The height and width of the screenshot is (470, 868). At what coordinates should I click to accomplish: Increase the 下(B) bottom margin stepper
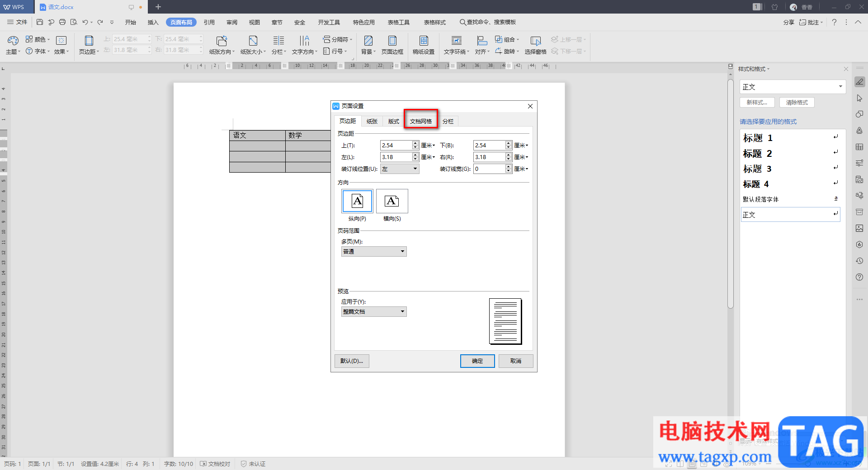[x=509, y=143]
